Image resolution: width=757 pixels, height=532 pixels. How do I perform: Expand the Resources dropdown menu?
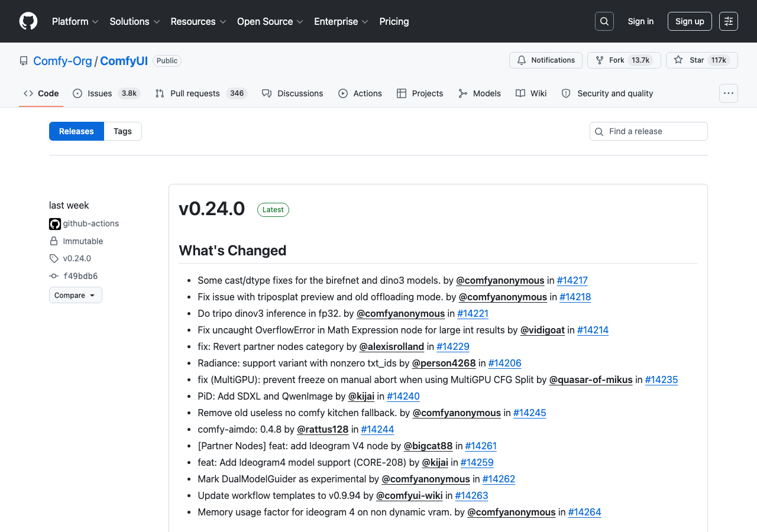(x=198, y=21)
